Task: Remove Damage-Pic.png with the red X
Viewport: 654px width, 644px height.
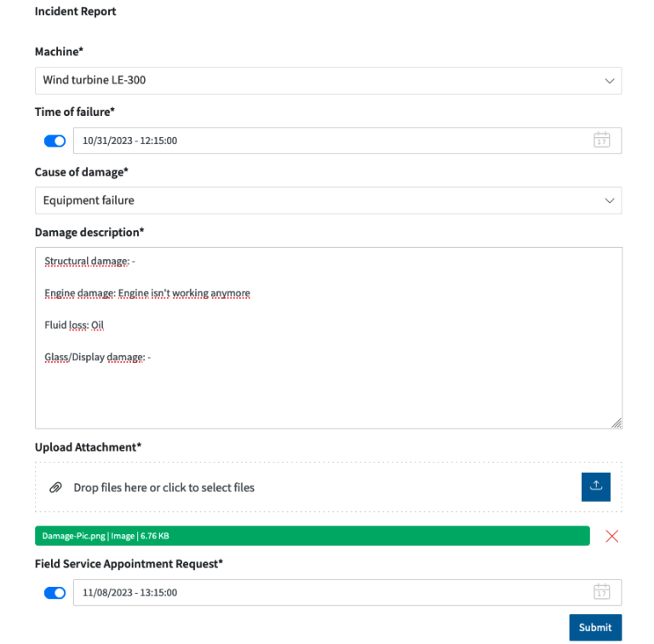Action: coord(611,536)
